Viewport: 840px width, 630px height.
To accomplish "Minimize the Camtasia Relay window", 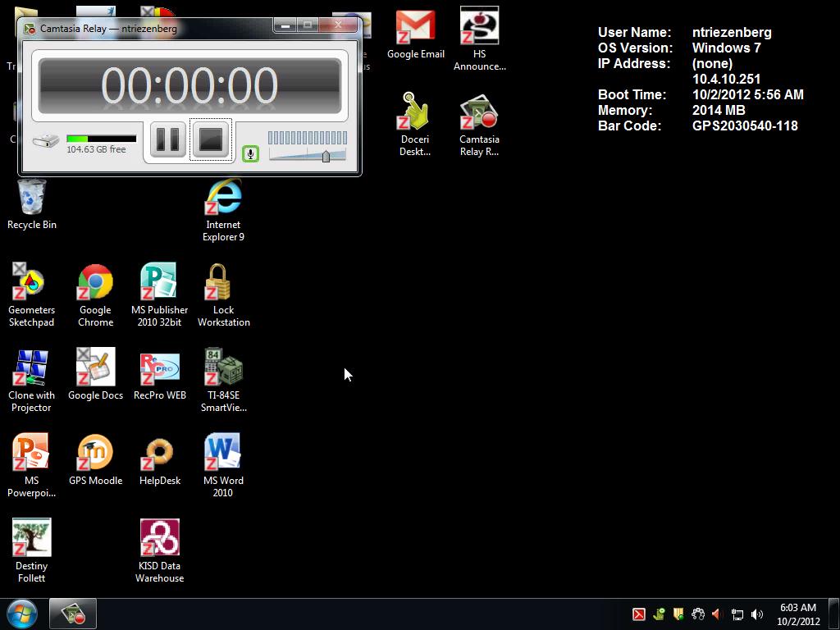I will [x=285, y=25].
